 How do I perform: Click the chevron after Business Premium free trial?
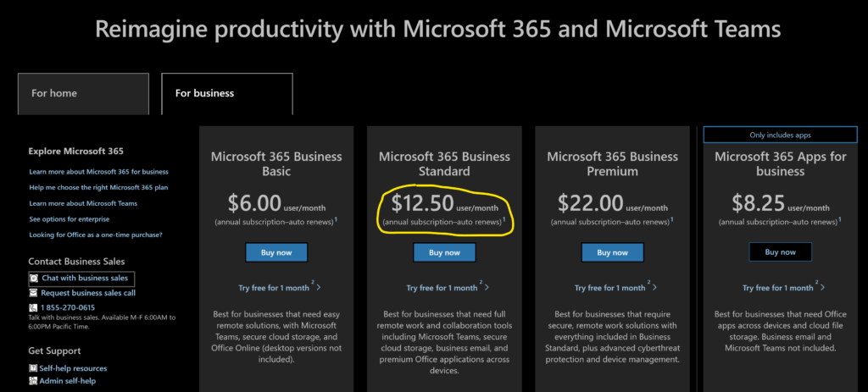click(x=655, y=288)
